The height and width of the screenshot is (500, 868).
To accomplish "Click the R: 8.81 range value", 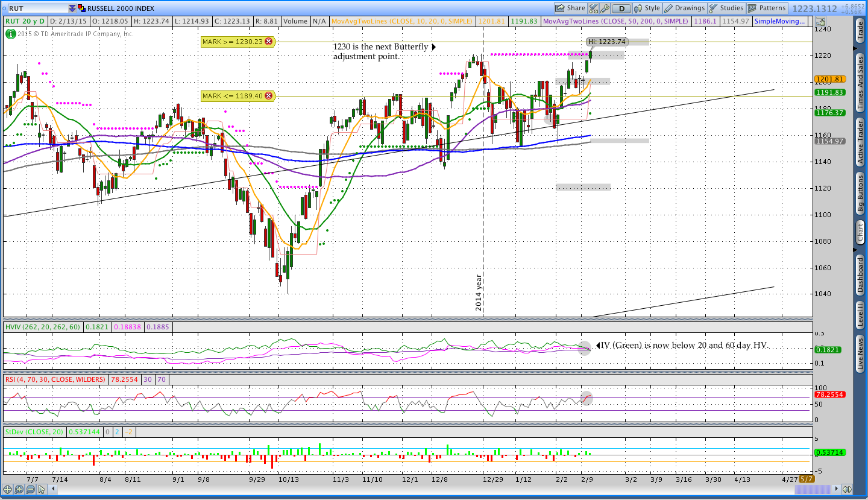I will point(266,21).
